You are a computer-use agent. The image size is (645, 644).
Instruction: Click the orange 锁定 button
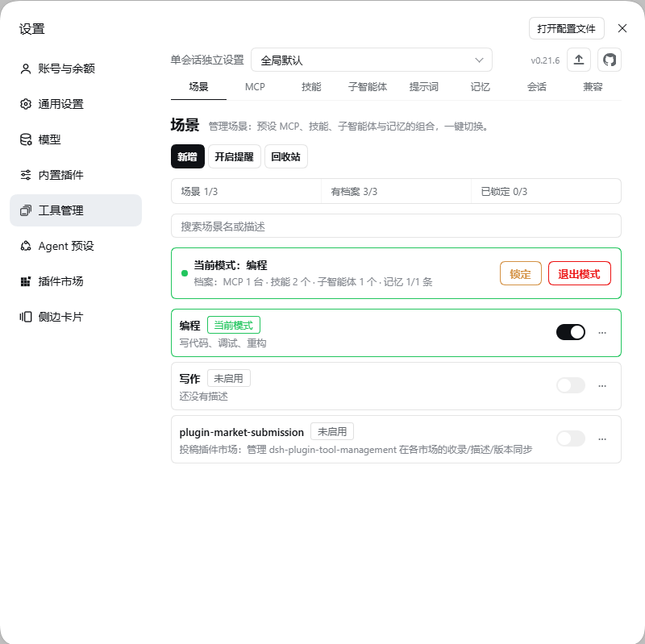(520, 274)
